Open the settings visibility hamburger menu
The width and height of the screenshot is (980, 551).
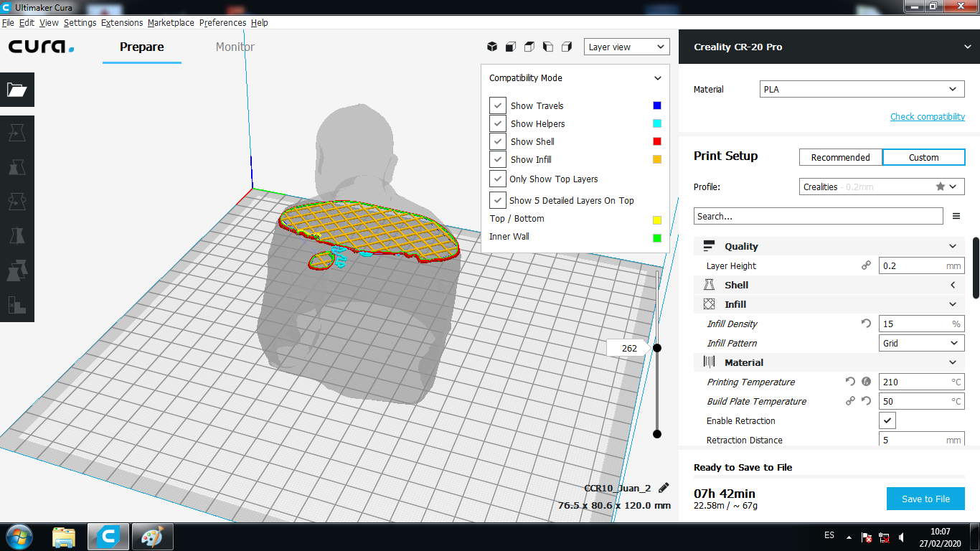click(956, 216)
